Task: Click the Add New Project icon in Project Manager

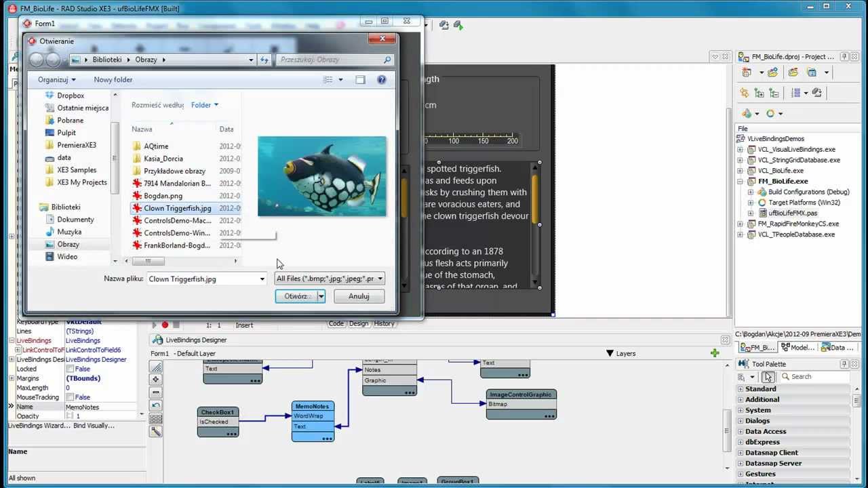Action: [x=747, y=73]
